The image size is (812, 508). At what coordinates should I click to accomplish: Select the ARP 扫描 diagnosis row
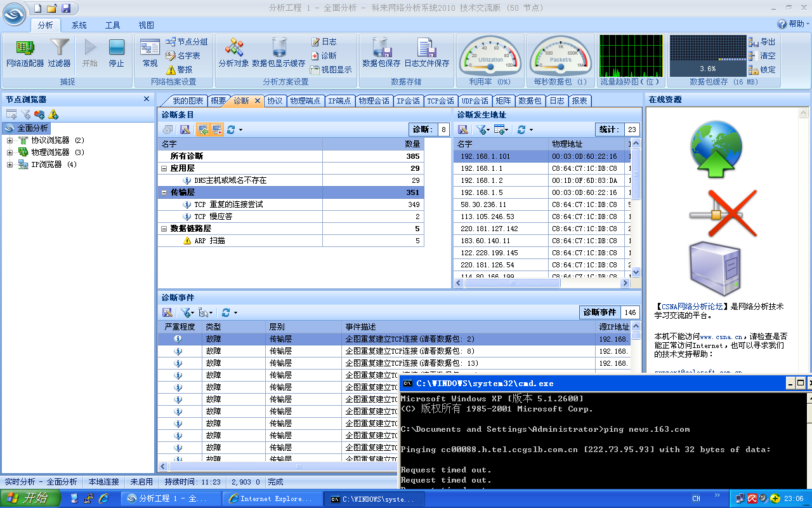pyautogui.click(x=209, y=241)
